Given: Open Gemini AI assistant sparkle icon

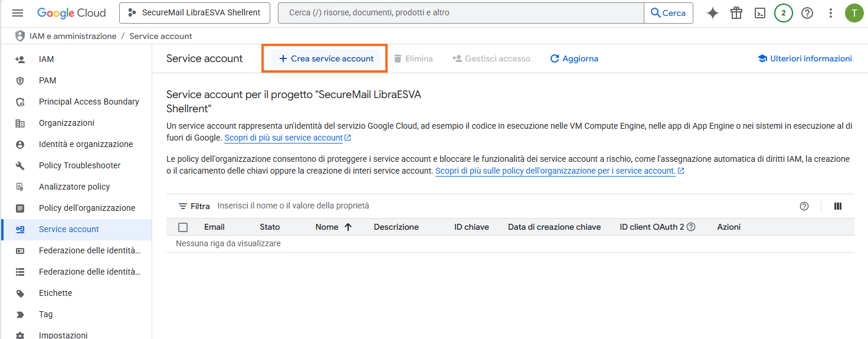Looking at the screenshot, I should click(713, 13).
